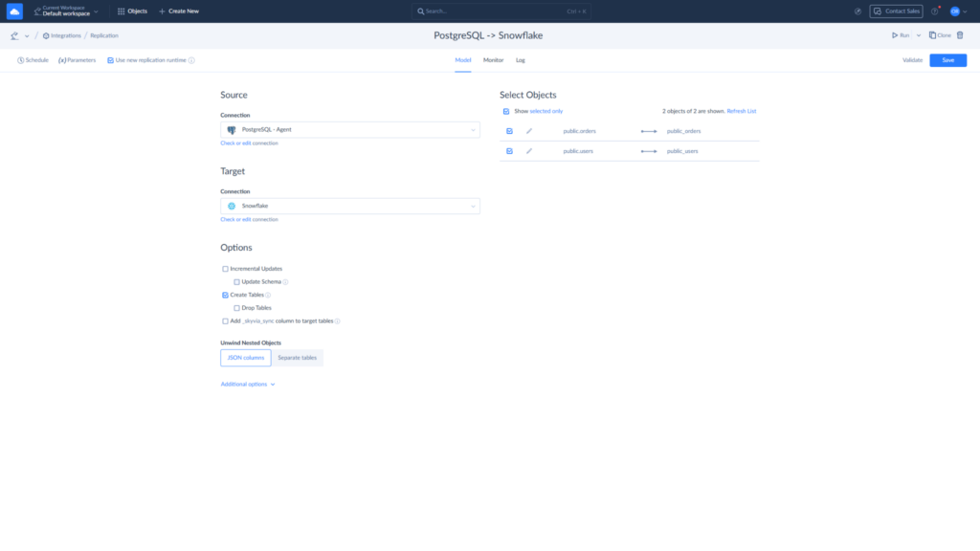Click the replication type icon in breadcrumb
The height and width of the screenshot is (551, 980).
[14, 35]
